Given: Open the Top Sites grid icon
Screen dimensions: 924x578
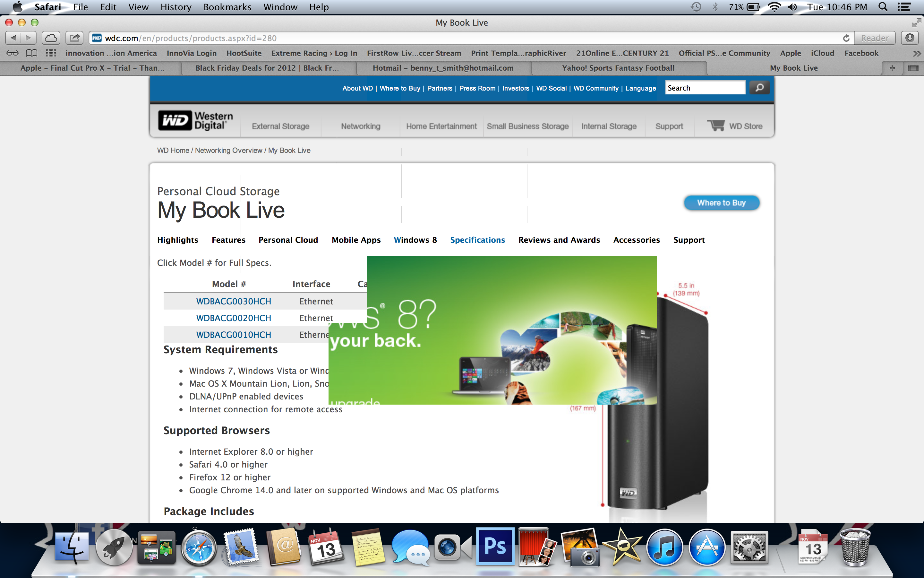Looking at the screenshot, I should click(x=51, y=53).
